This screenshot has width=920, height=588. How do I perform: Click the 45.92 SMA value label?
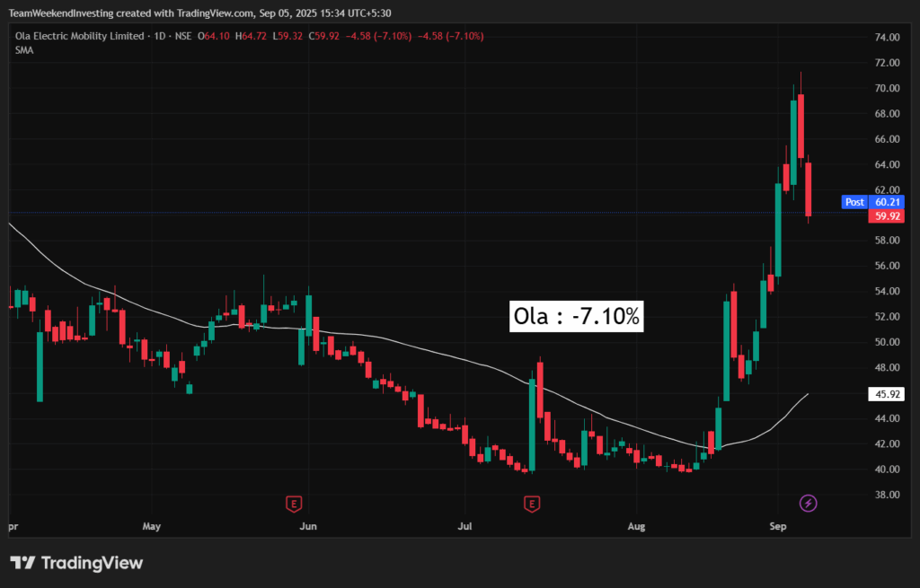tap(887, 394)
